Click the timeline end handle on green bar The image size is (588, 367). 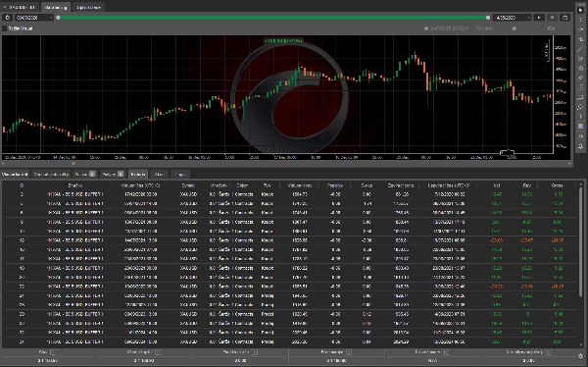point(488,18)
